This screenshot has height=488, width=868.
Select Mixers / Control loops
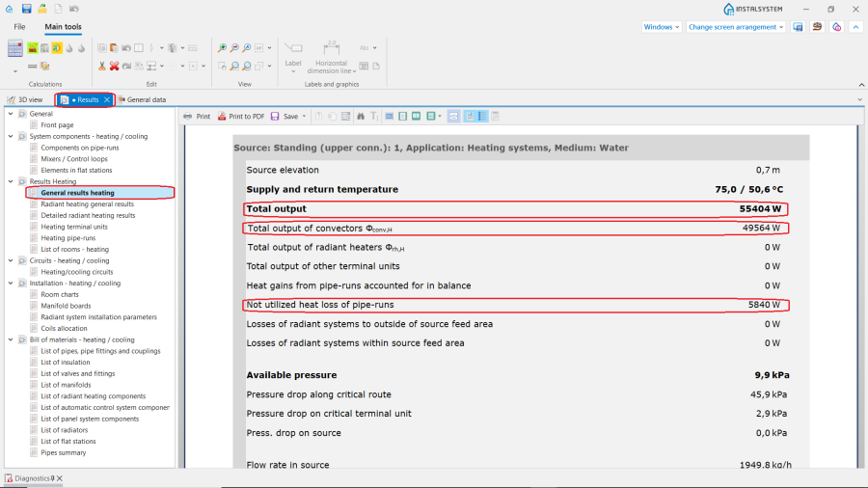(74, 159)
